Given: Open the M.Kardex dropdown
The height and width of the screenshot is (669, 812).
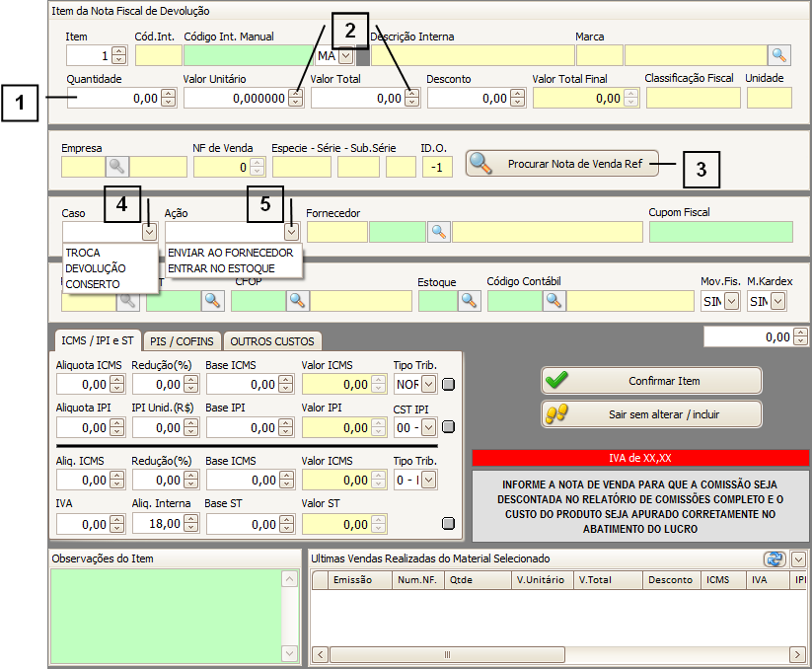Looking at the screenshot, I should [x=777, y=301].
